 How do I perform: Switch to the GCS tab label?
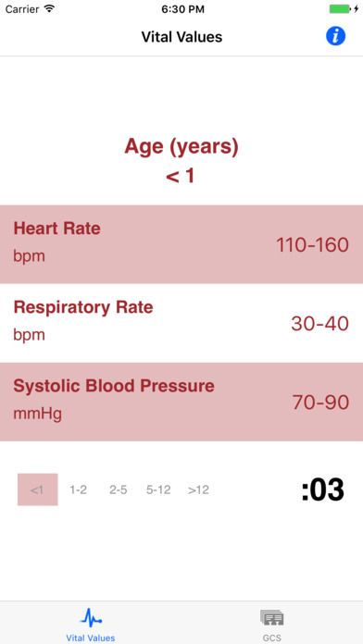tap(271, 638)
